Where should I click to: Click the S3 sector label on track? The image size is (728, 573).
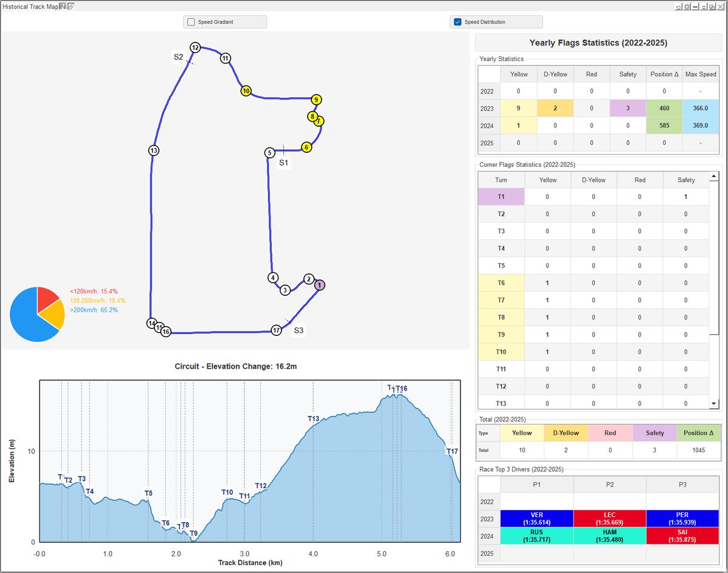299,330
